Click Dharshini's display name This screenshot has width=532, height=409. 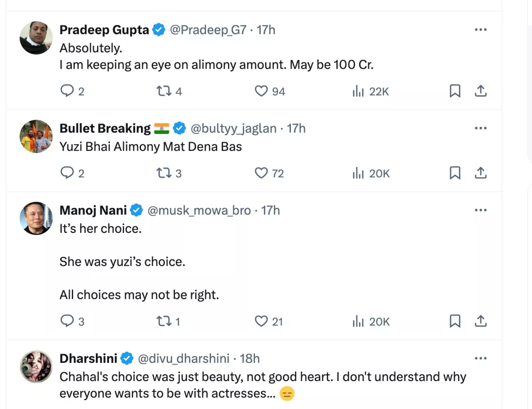[88, 358]
